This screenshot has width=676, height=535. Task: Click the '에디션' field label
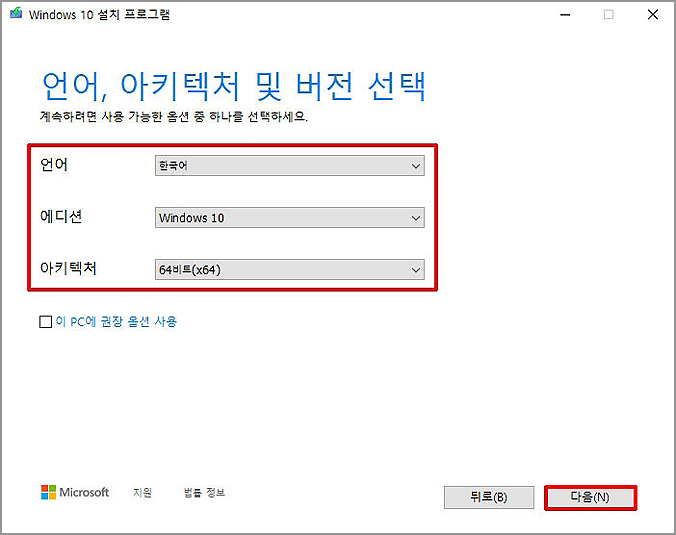61,216
